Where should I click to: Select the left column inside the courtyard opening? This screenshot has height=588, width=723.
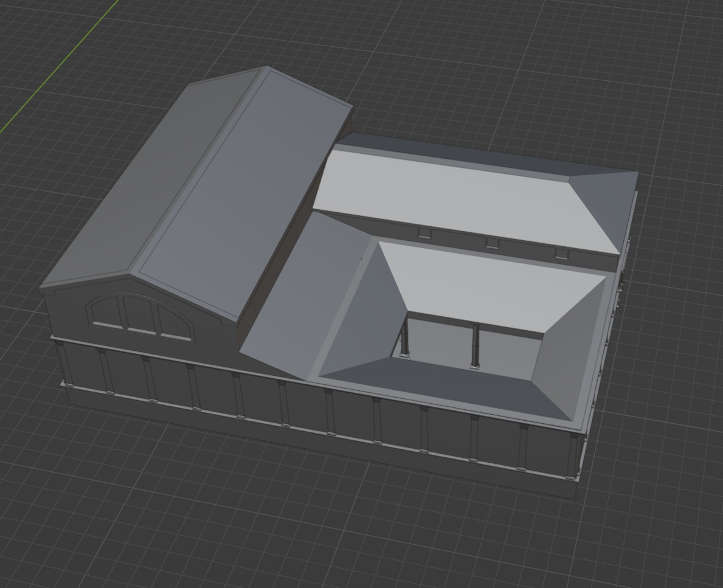click(404, 337)
